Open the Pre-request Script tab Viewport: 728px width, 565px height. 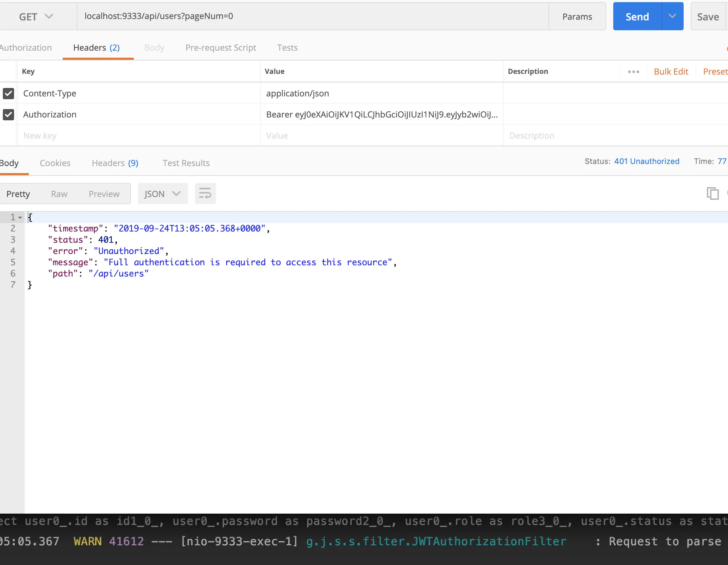point(221,47)
